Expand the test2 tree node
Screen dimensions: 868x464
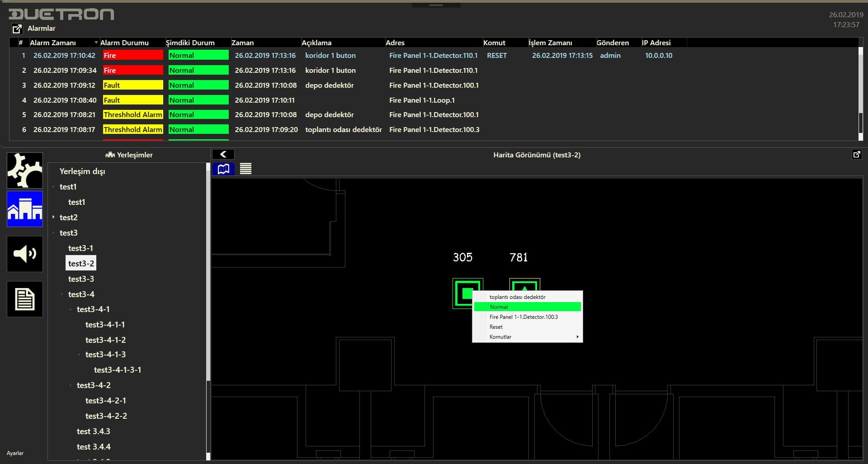coord(53,218)
